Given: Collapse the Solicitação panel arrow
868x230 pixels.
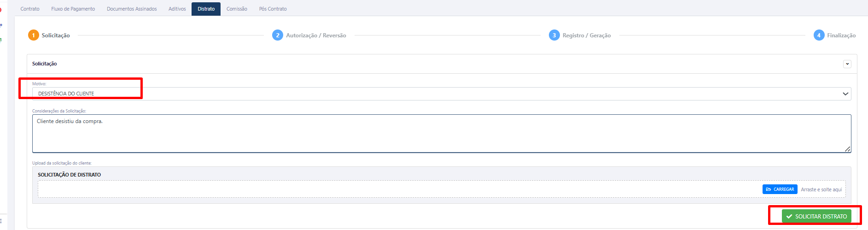Looking at the screenshot, I should tap(847, 64).
